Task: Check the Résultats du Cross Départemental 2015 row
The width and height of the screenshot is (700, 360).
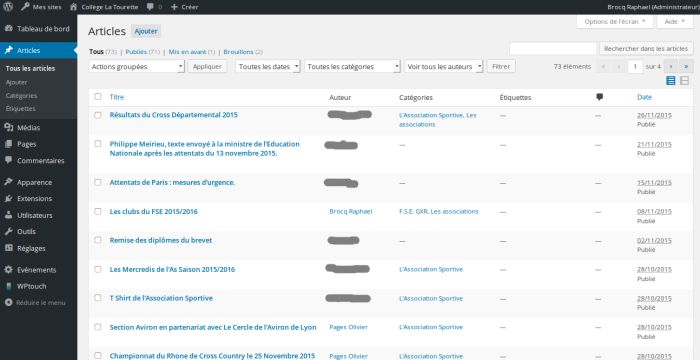Action: (x=98, y=115)
